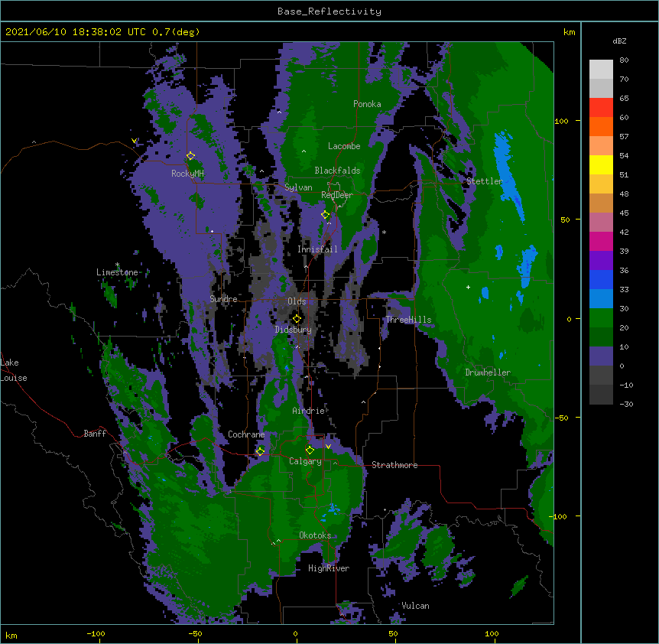
Task: Select the purple-blue swatch between 10 and 0
Action: (x=601, y=356)
